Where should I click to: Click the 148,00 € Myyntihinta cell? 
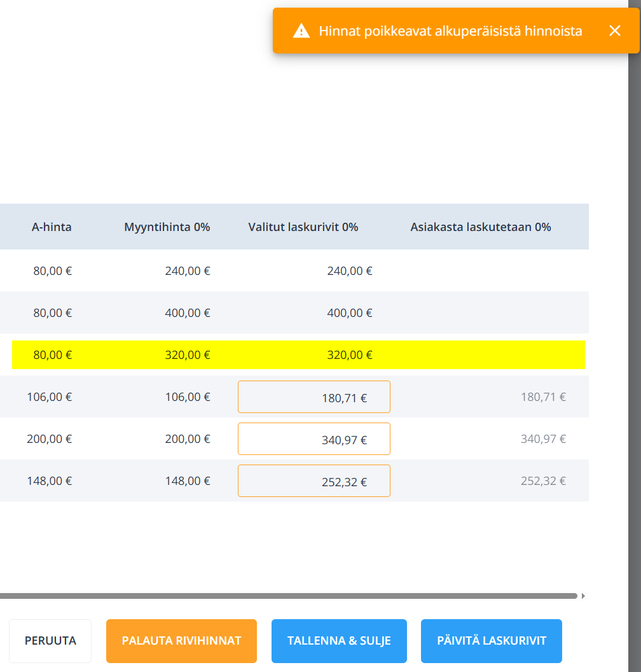188,481
